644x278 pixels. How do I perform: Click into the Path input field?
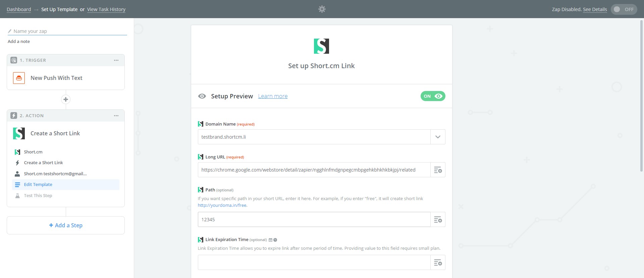pos(314,220)
